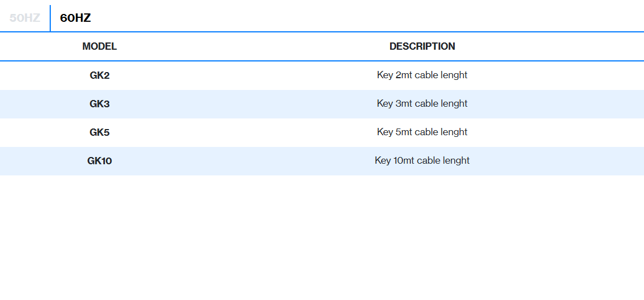The width and height of the screenshot is (644, 300).
Task: Switch to the 50HZ tab
Action: tap(25, 18)
